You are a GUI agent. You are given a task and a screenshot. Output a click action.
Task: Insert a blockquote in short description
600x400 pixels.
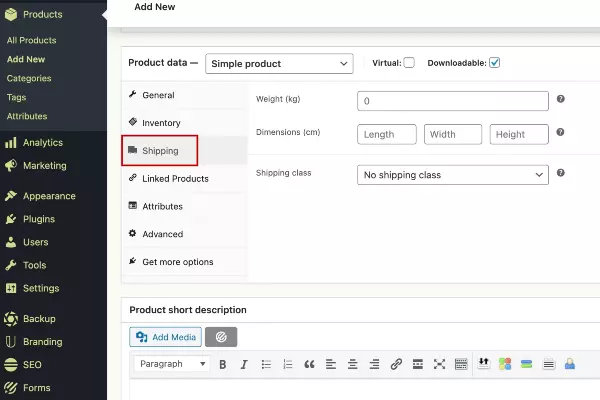coord(309,365)
